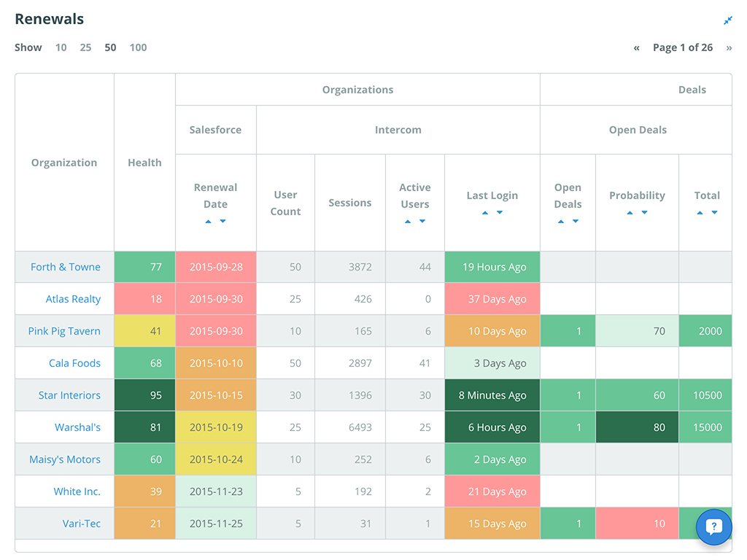The width and height of the screenshot is (747, 560).
Task: Sort Active Users ascending arrow
Action: tap(408, 221)
